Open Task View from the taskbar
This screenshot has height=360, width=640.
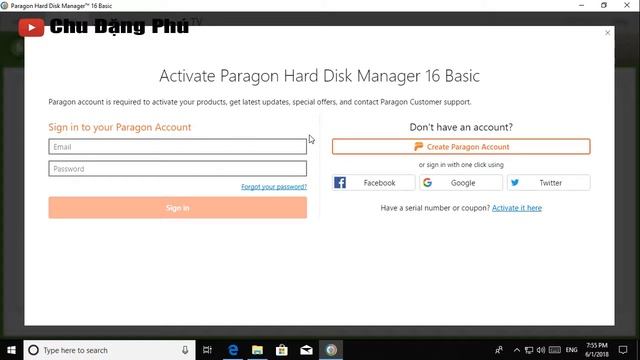click(207, 350)
